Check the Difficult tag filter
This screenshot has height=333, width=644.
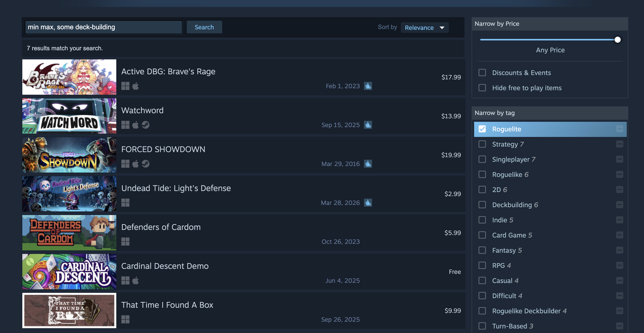(482, 295)
